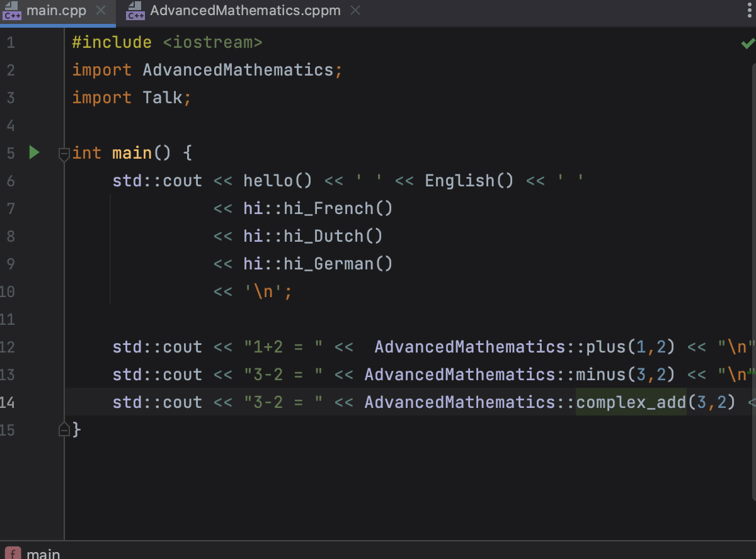
Task: Click the 'main' label in the bottom navigation bar
Action: tap(43, 553)
